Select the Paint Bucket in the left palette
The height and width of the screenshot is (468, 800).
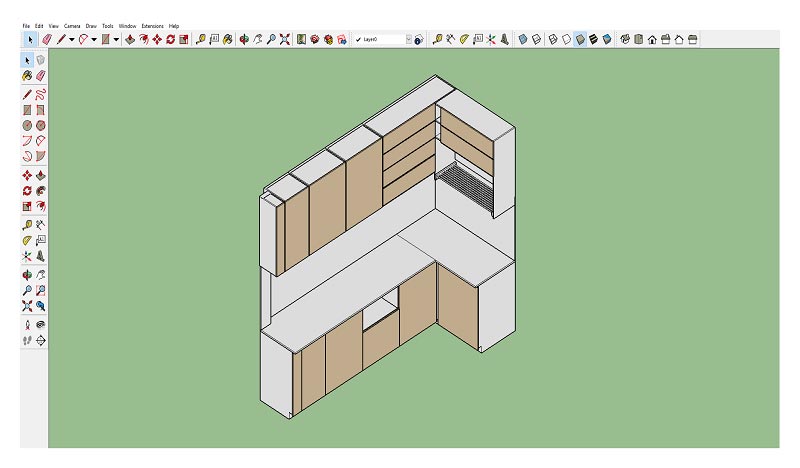tap(27, 76)
